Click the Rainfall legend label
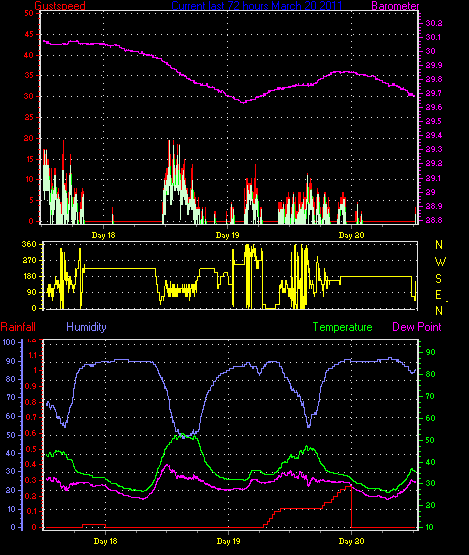 coord(18,327)
